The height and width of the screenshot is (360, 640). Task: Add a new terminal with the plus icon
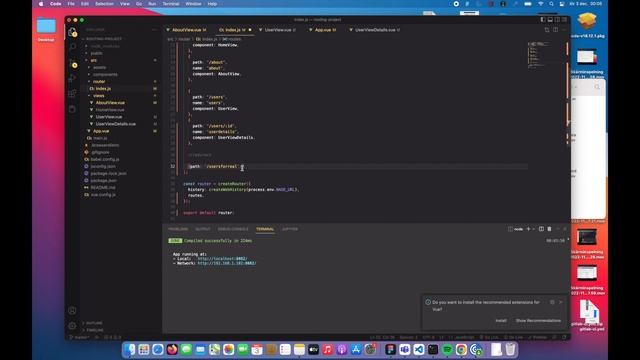[x=528, y=229]
